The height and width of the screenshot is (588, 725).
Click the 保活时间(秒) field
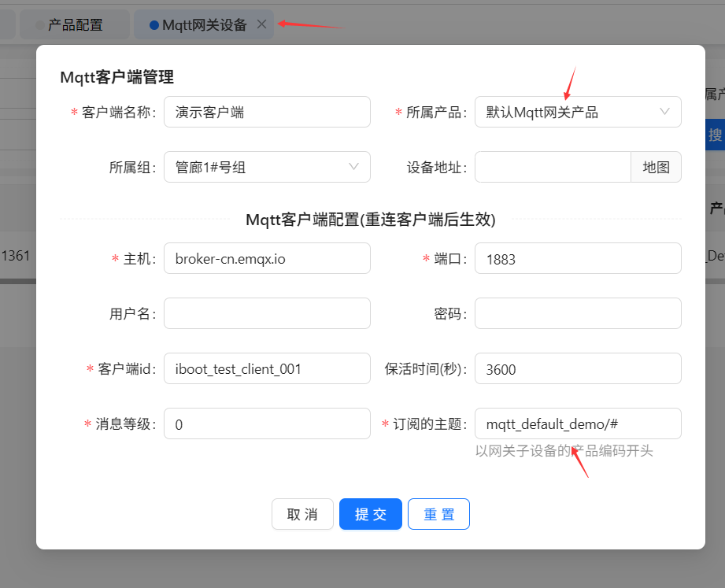(578, 368)
